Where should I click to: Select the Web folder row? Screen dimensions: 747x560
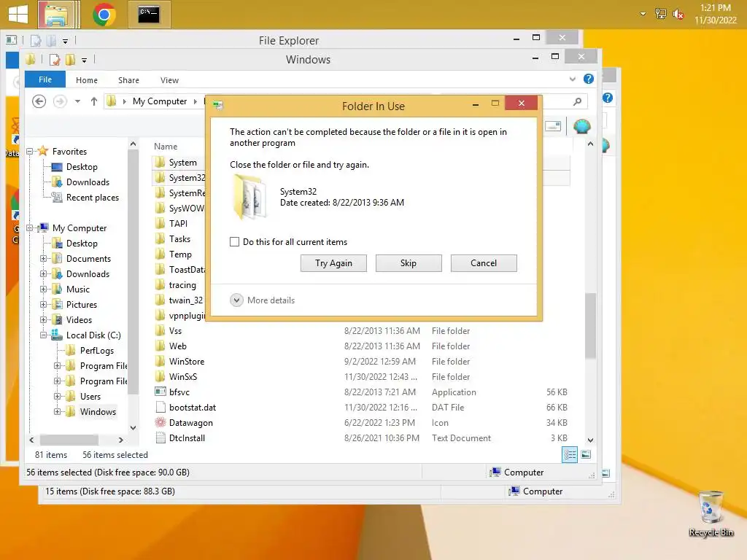[360, 346]
